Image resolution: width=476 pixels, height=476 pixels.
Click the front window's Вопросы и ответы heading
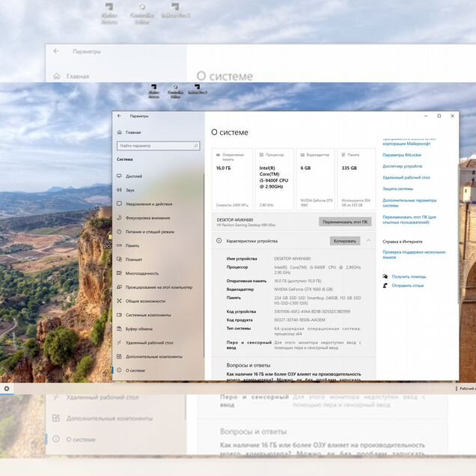248,365
